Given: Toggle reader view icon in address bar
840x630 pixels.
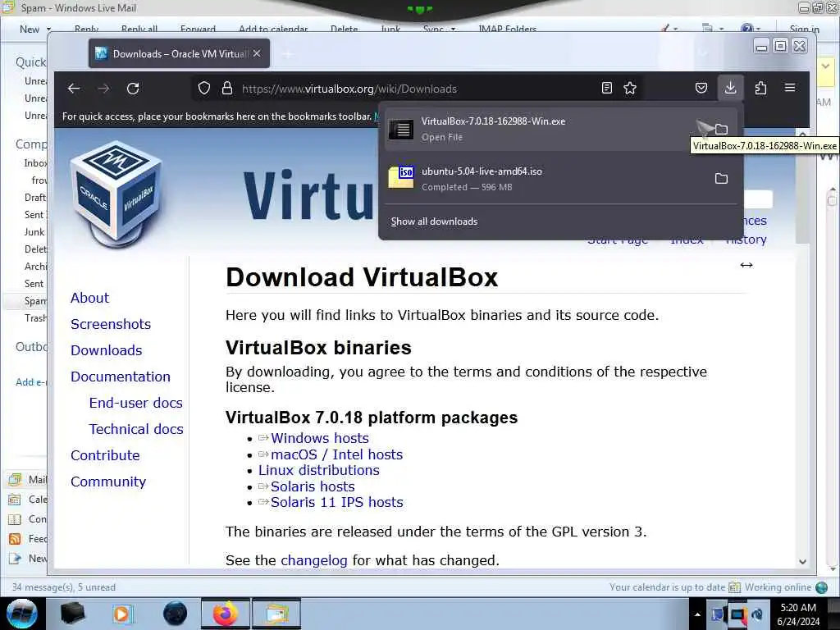Looking at the screenshot, I should tap(606, 89).
